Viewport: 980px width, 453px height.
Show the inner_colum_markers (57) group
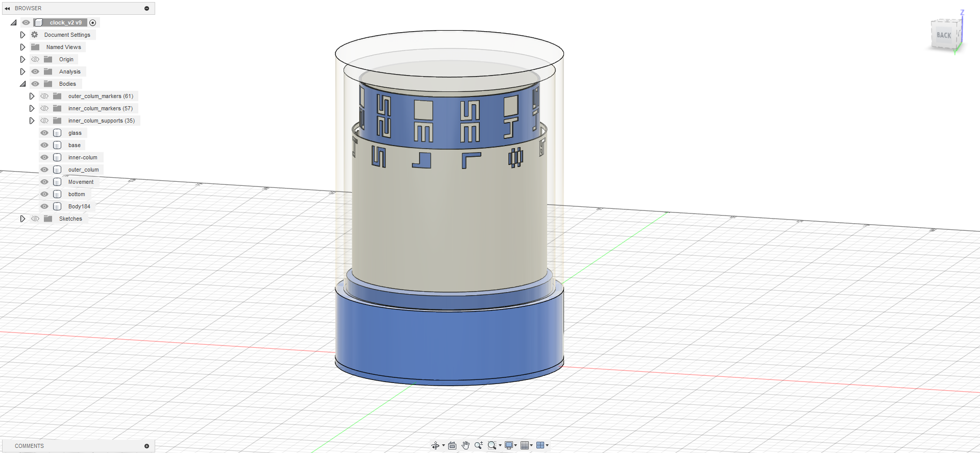(44, 108)
